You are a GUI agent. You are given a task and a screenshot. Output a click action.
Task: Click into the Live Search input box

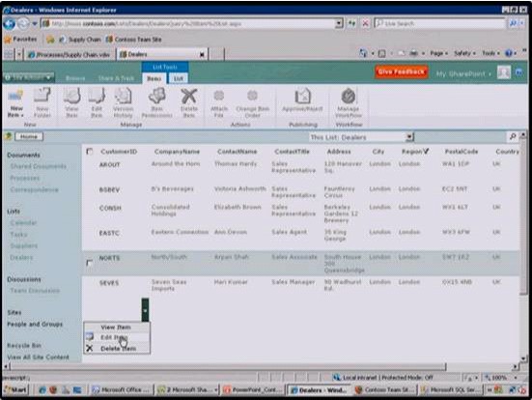tap(439, 23)
